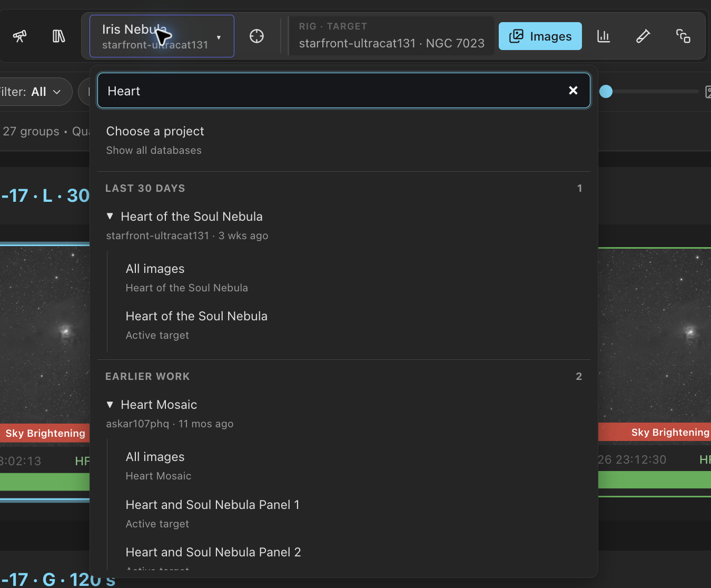Screen dimensions: 711x588
Task: Open the Iris Nebula project dropdown
Action: click(x=162, y=36)
